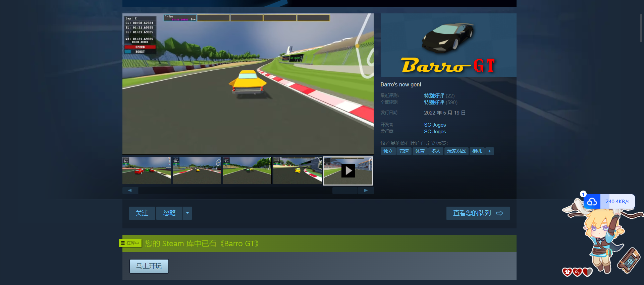Select the 多人 tag
644x285 pixels.
tap(436, 151)
